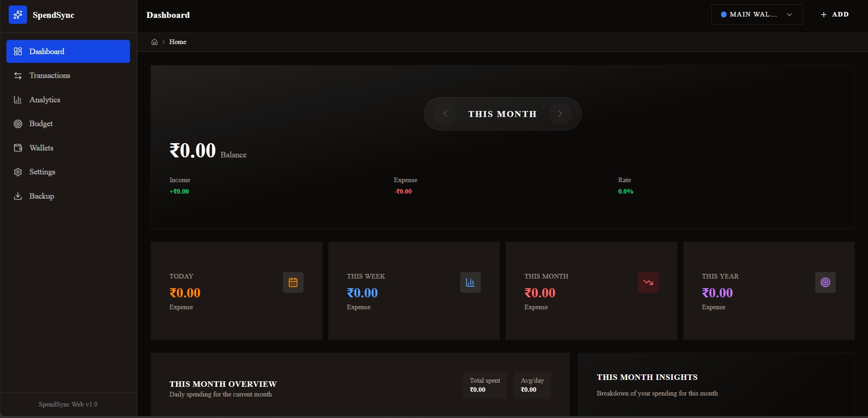Click the Today expense amount
This screenshot has width=868, height=418.
tap(185, 293)
